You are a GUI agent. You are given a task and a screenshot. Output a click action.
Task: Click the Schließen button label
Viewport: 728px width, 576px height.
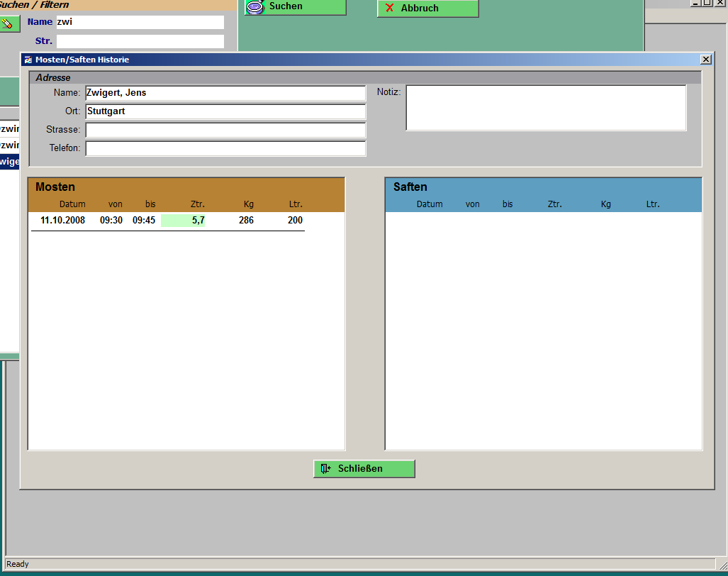(x=360, y=469)
